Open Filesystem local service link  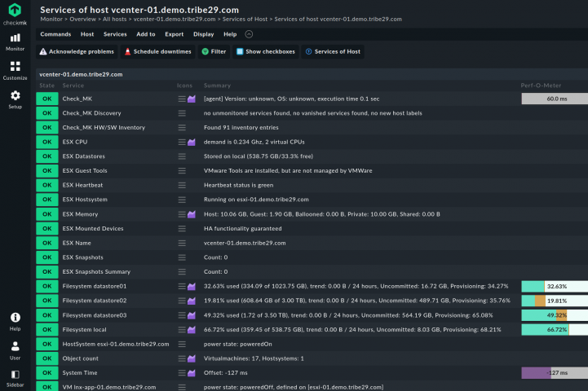point(84,330)
